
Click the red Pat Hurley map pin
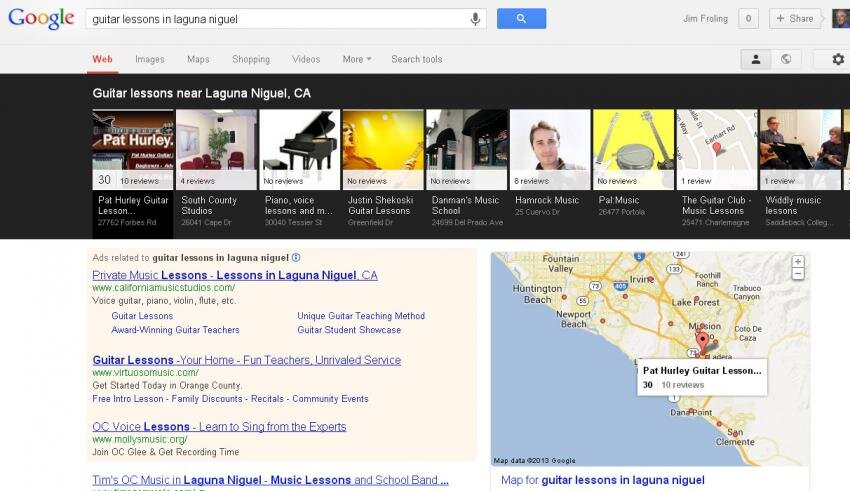coord(703,343)
